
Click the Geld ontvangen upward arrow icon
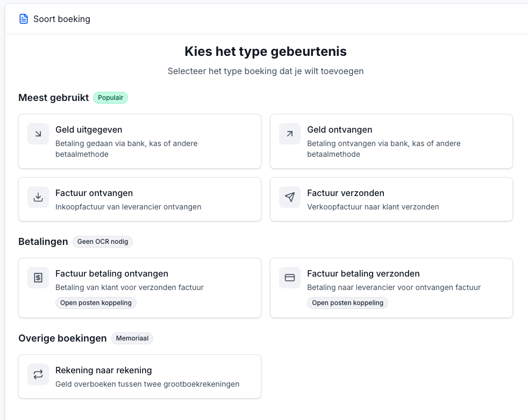point(289,133)
